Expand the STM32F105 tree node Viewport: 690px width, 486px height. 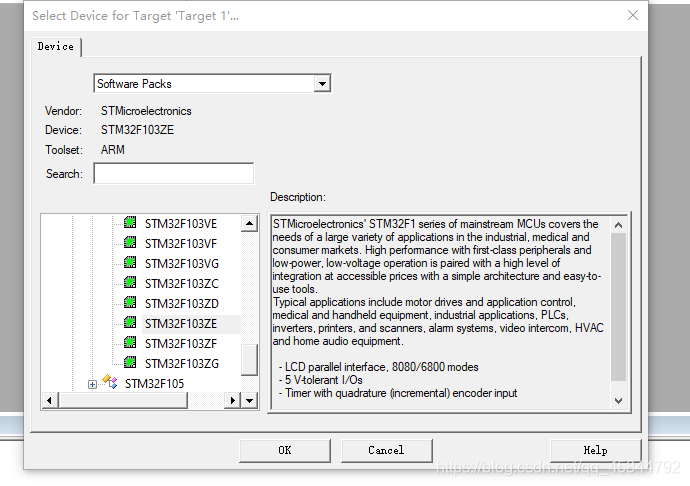pos(92,384)
